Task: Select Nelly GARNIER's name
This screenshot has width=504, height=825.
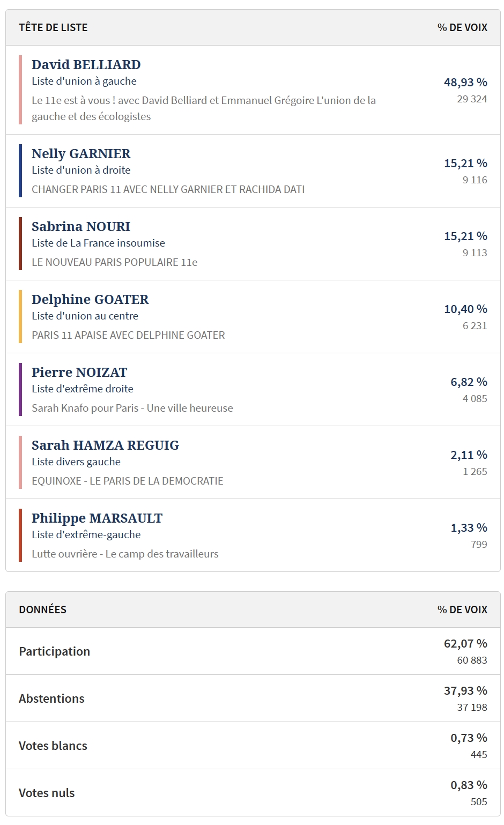Action: pyautogui.click(x=81, y=154)
